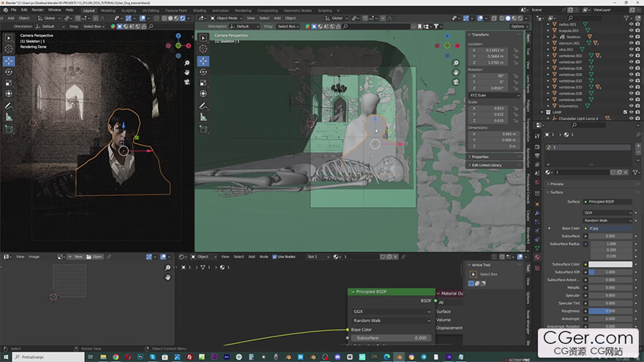Image resolution: width=644 pixels, height=362 pixels.
Task: Expand the Edit Linked Library panel
Action: (x=484, y=165)
